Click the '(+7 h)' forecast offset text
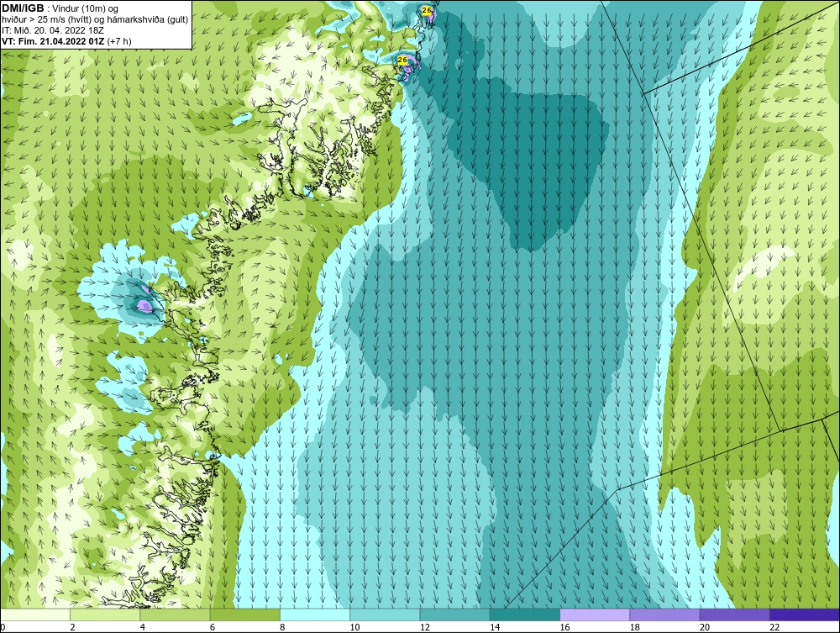 click(x=119, y=41)
